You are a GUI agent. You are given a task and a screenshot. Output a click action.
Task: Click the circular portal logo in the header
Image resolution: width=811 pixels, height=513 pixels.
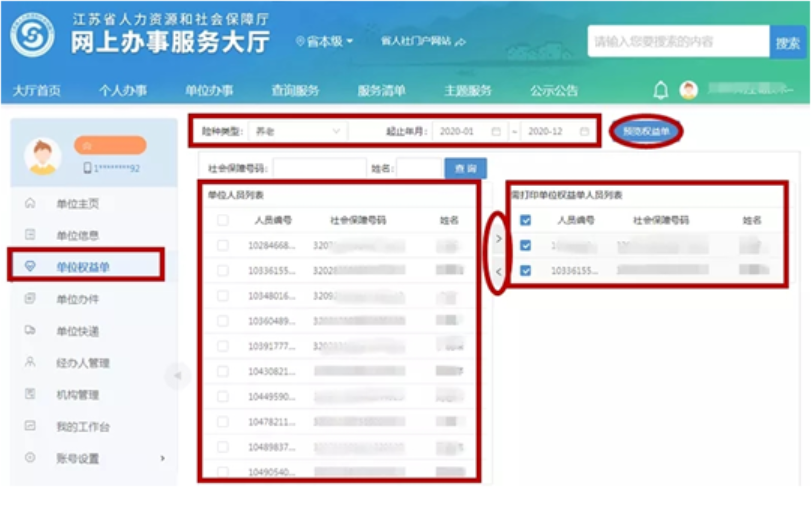[x=33, y=35]
